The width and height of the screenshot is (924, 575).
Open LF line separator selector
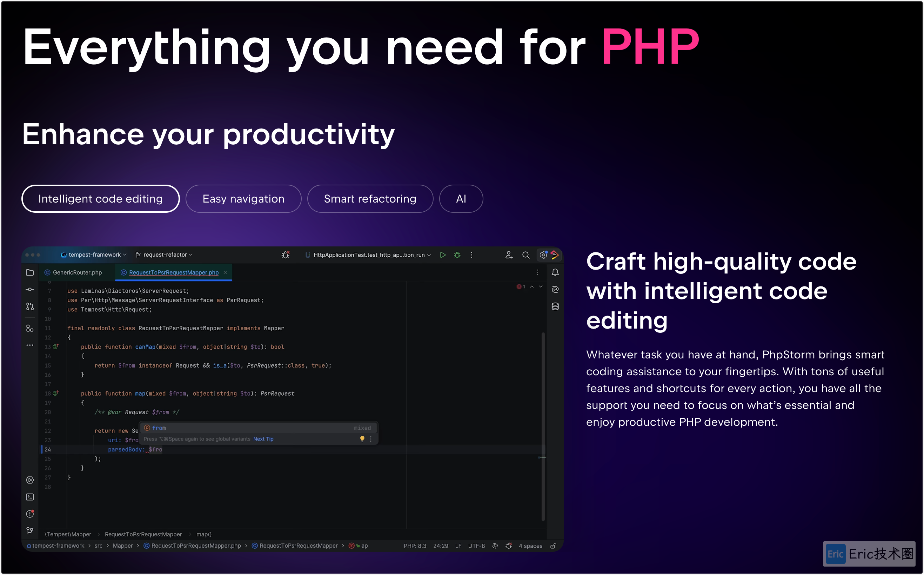458,546
